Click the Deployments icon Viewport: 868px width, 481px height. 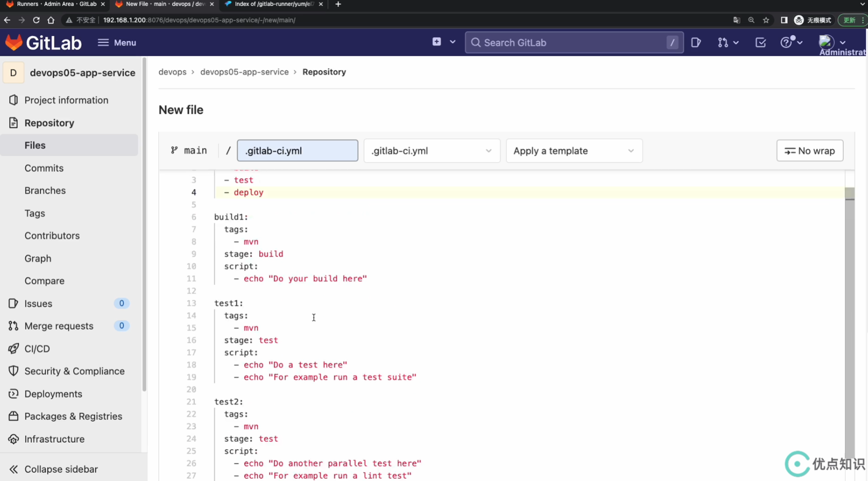[14, 394]
